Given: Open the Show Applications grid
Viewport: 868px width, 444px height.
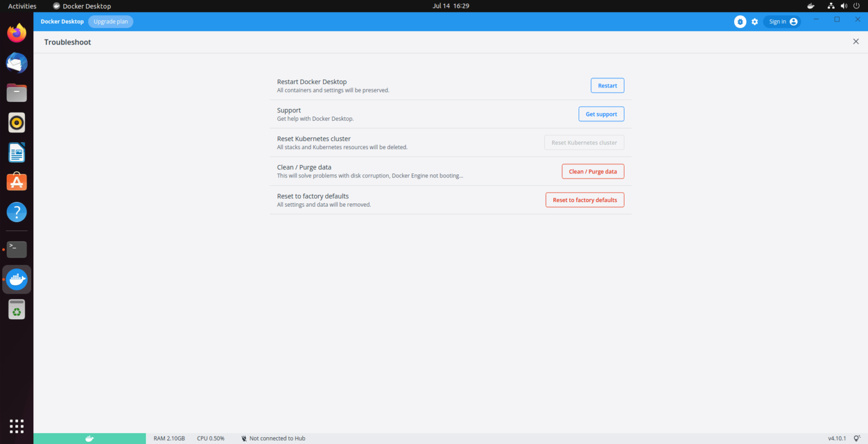Looking at the screenshot, I should coord(16,426).
